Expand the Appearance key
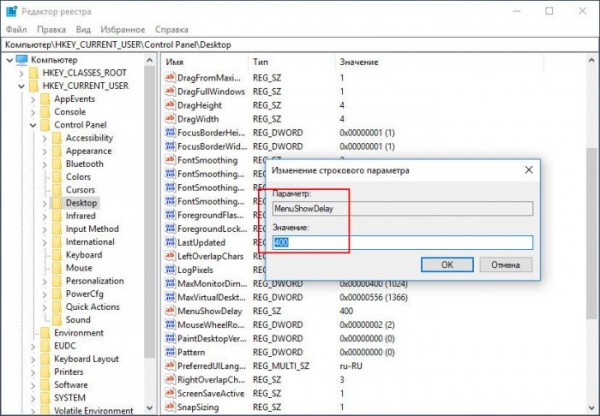This screenshot has height=416, width=600. (x=44, y=152)
